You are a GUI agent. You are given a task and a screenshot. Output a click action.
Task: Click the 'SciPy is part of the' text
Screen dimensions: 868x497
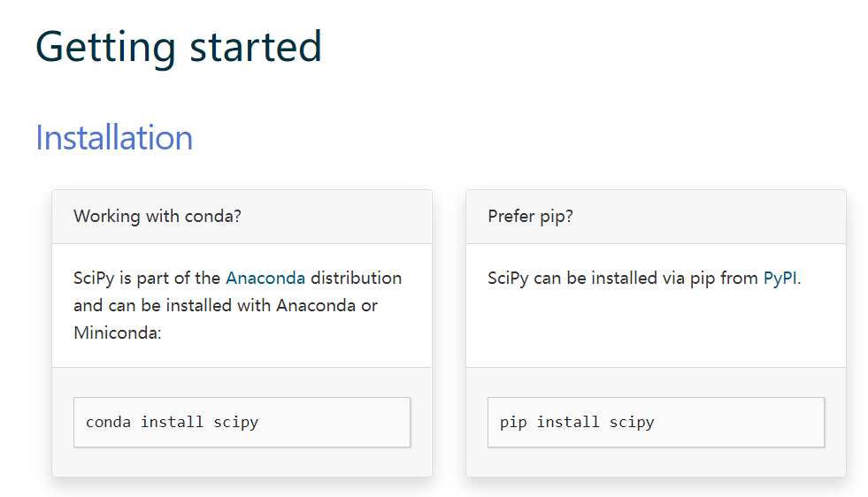[147, 278]
